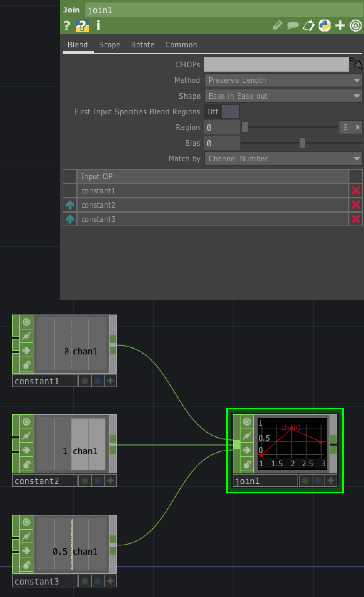Click the constant3 node name label
Image resolution: width=364 pixels, height=597 pixels.
pos(45,581)
